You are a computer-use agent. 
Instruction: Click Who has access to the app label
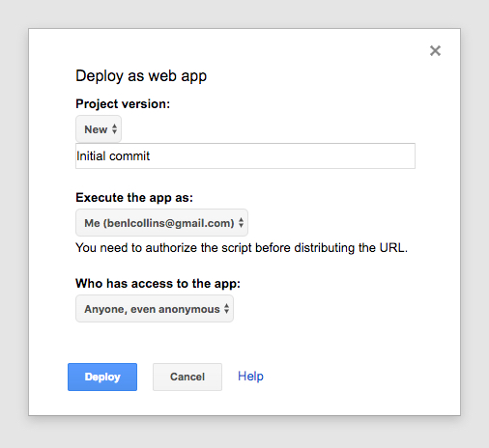(x=158, y=284)
